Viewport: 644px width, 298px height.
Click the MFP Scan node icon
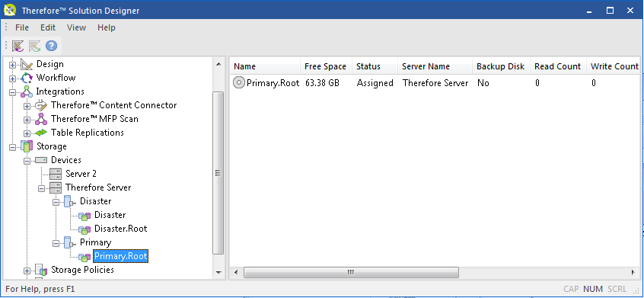[41, 119]
